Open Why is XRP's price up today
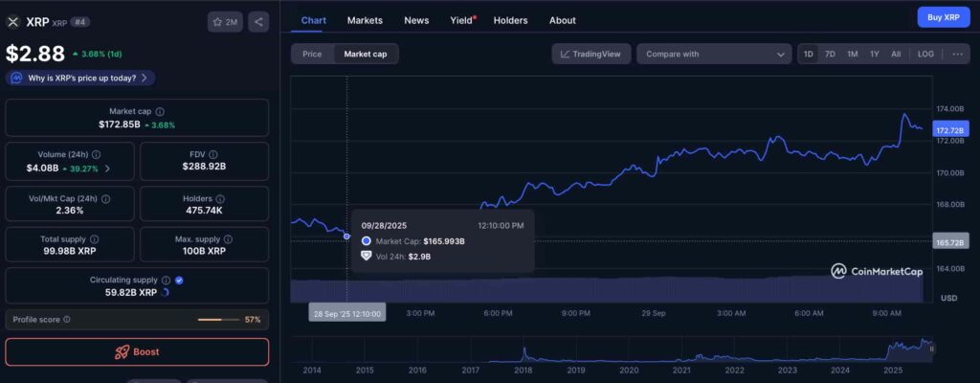980x383 pixels. click(80, 79)
